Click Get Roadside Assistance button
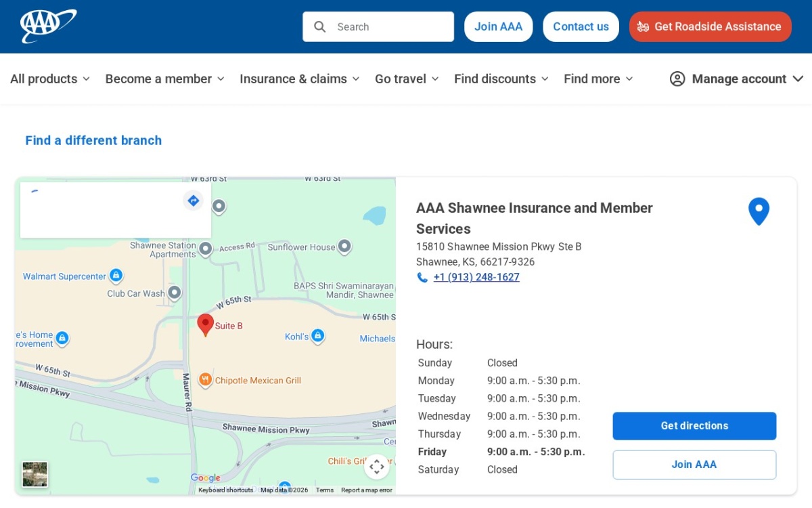The width and height of the screenshot is (812, 508). 710,26
